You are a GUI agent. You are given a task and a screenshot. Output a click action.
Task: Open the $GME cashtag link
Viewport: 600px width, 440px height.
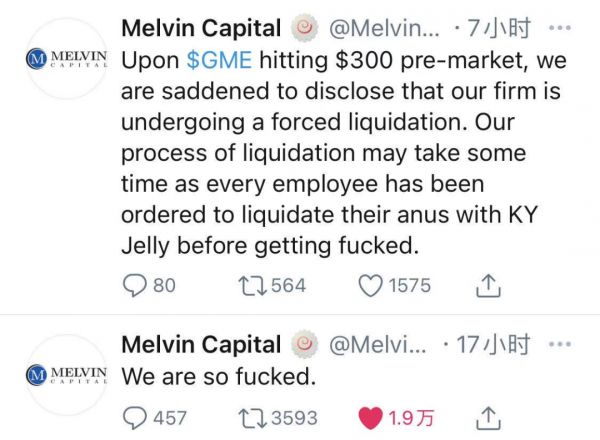217,60
